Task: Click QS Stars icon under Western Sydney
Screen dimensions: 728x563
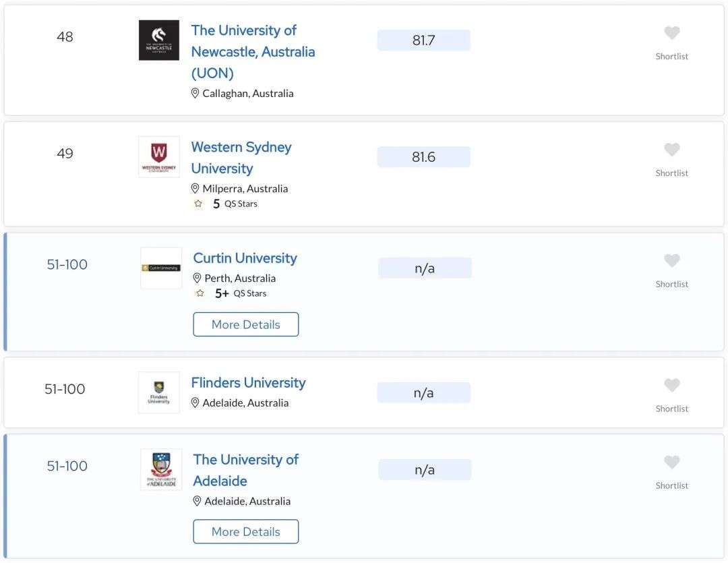Action: [x=198, y=204]
